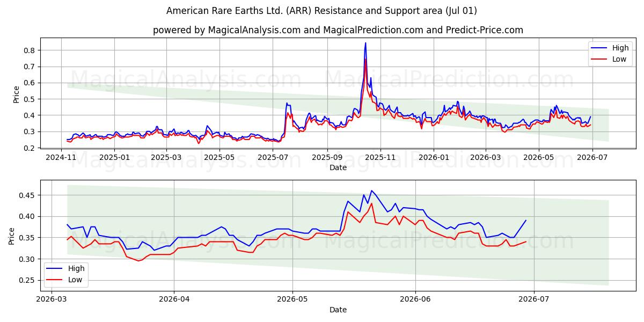Click the '0.25' price tick on the bottom chart
This screenshot has width=644, height=322.
28,280
